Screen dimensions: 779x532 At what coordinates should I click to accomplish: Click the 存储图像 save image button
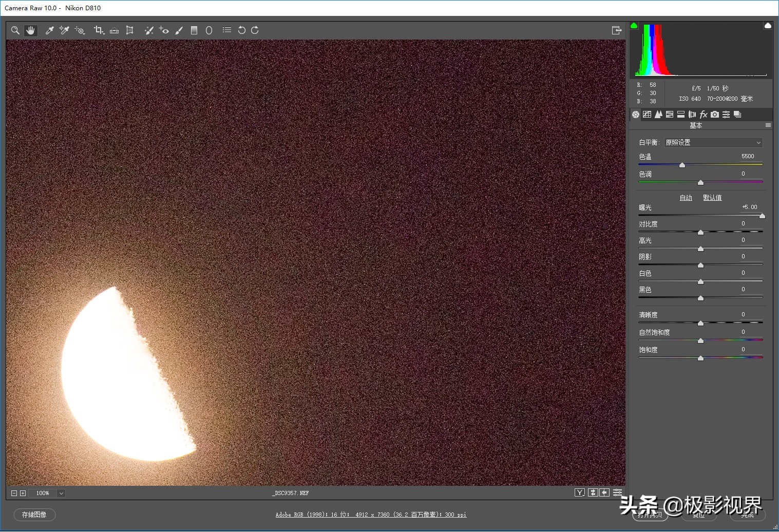(x=34, y=515)
